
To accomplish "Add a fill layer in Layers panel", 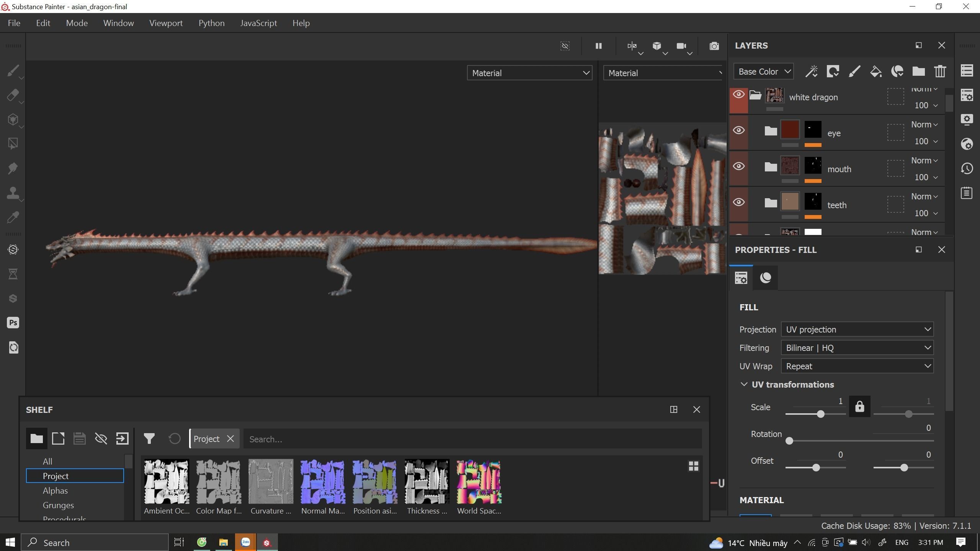I will coord(875,72).
